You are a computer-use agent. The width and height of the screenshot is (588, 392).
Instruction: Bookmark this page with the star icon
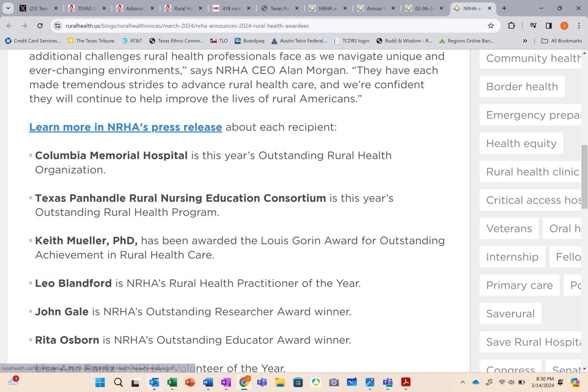click(x=490, y=25)
